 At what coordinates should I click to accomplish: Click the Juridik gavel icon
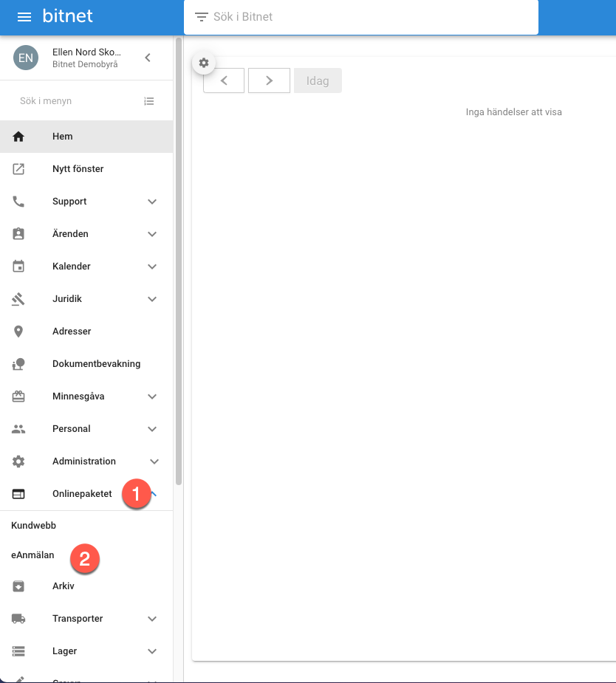click(x=18, y=299)
